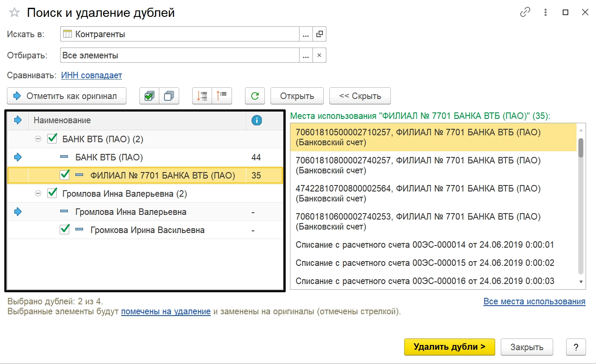Expand all groups in the duplicates tree
The height and width of the screenshot is (364, 596).
(x=202, y=96)
